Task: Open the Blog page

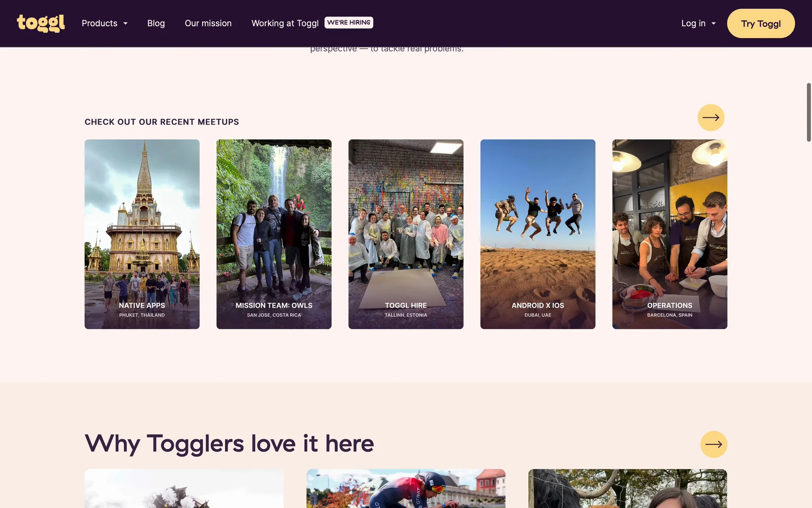Action: 156,23
